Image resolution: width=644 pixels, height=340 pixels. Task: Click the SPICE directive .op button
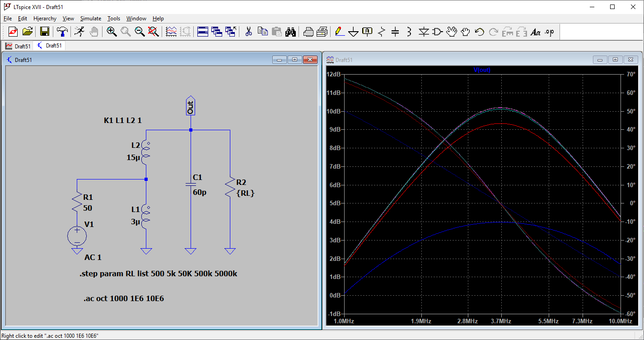[549, 31]
